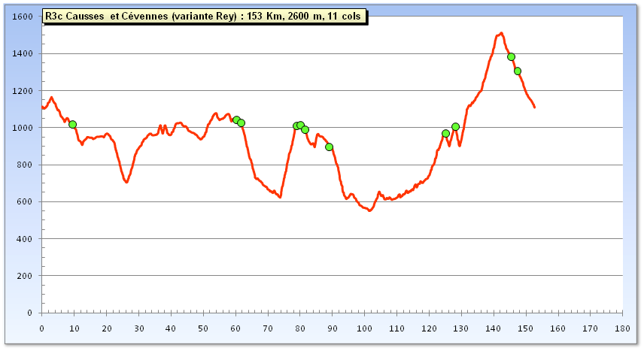Select the first of two green markers at kilometer 60
Viewport: 644px width, 351px height.
236,120
